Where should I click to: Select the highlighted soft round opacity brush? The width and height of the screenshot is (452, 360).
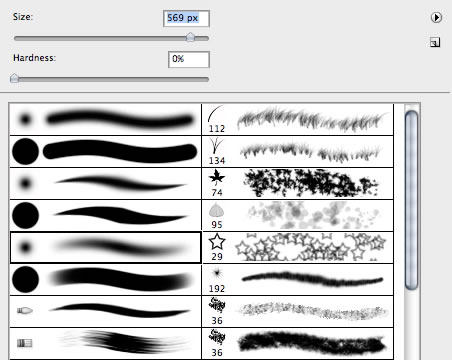[105, 248]
